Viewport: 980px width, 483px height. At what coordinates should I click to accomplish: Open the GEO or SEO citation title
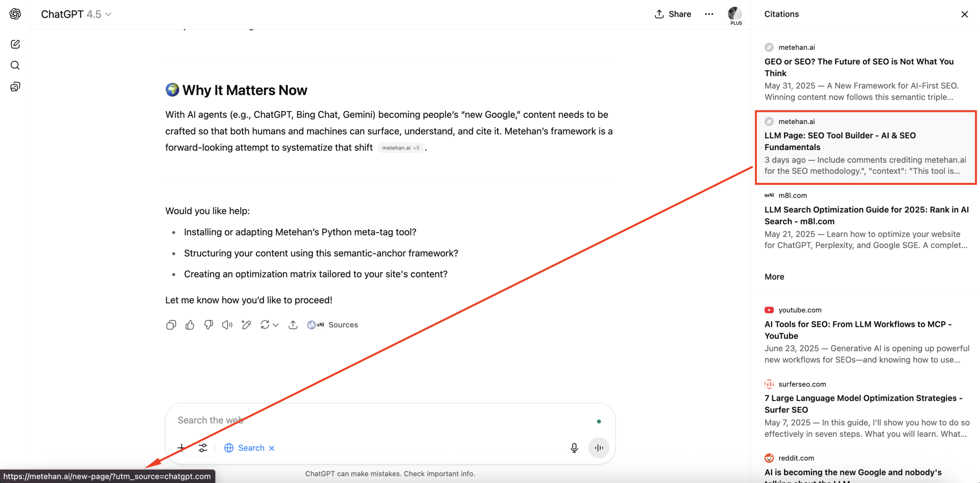tap(859, 67)
